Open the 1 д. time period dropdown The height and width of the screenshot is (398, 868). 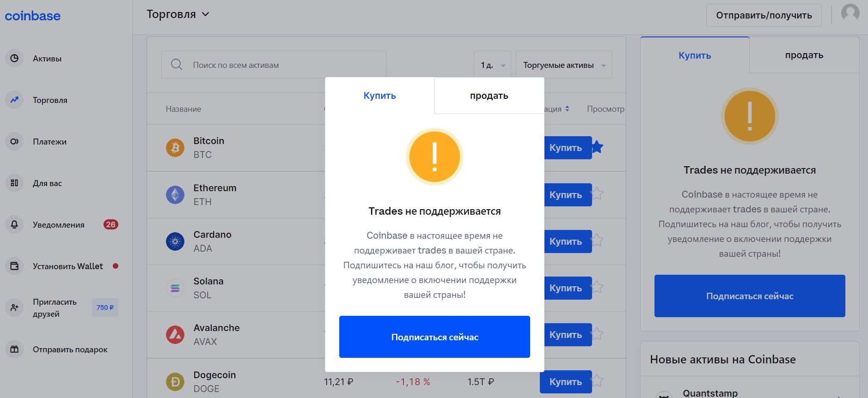coord(492,65)
